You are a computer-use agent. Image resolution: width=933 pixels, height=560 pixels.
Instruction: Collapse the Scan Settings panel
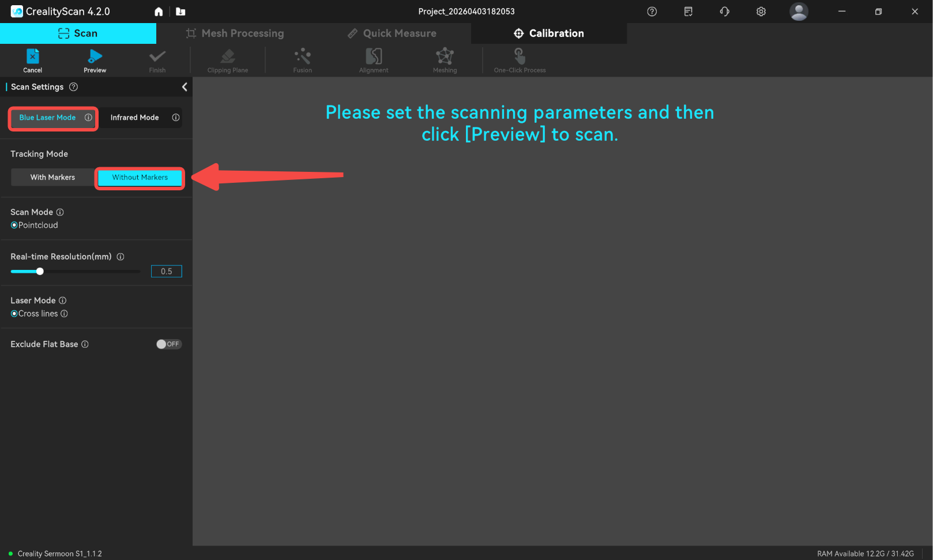point(185,87)
